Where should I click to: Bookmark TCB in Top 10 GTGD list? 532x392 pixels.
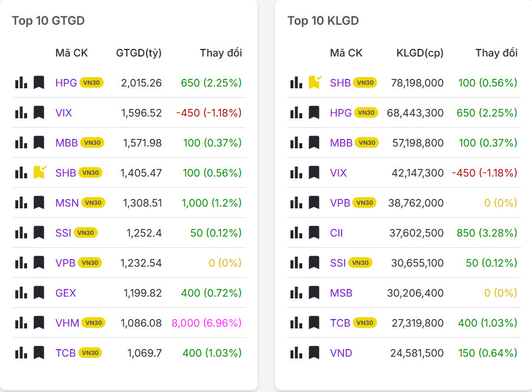pyautogui.click(x=39, y=353)
